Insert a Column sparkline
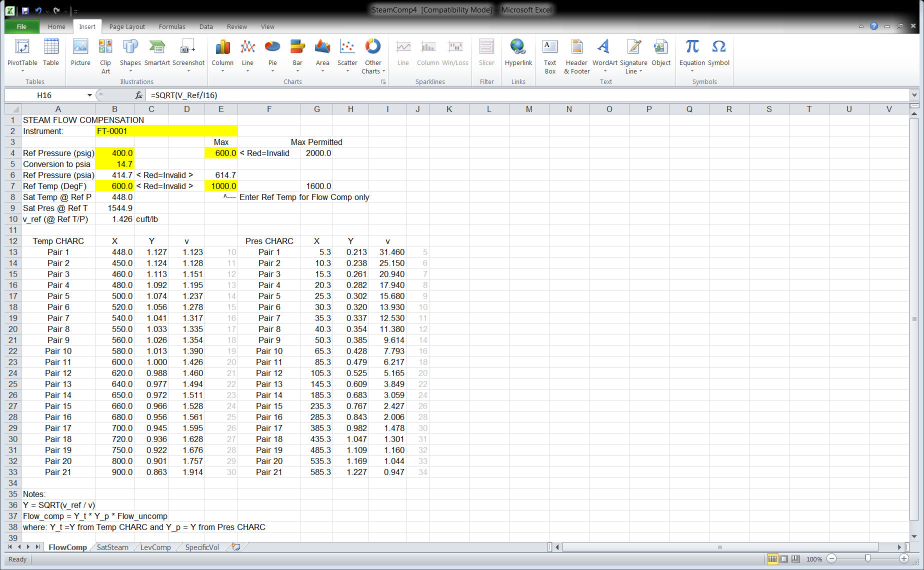Image resolution: width=924 pixels, height=570 pixels. 428,52
